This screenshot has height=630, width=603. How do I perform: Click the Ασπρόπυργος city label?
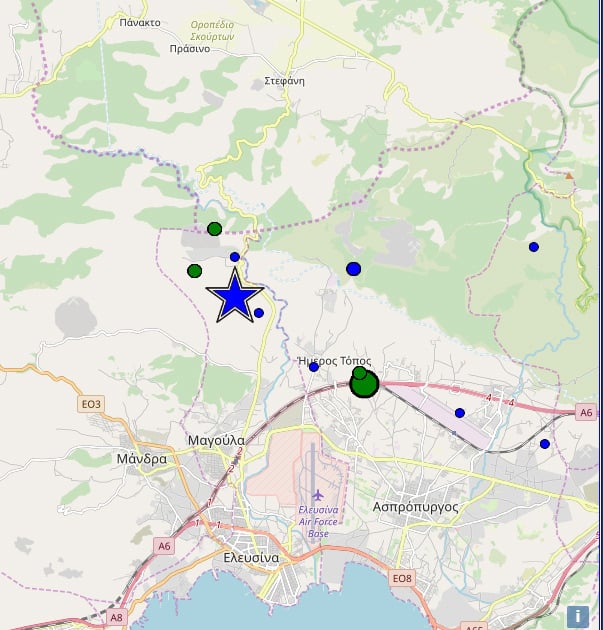click(415, 507)
